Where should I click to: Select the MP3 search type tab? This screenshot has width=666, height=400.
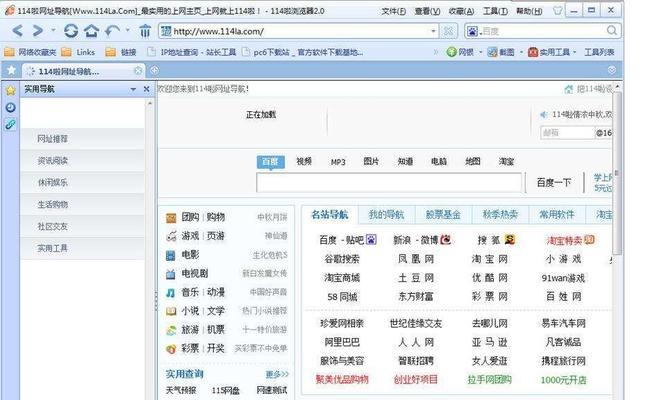tap(338, 162)
